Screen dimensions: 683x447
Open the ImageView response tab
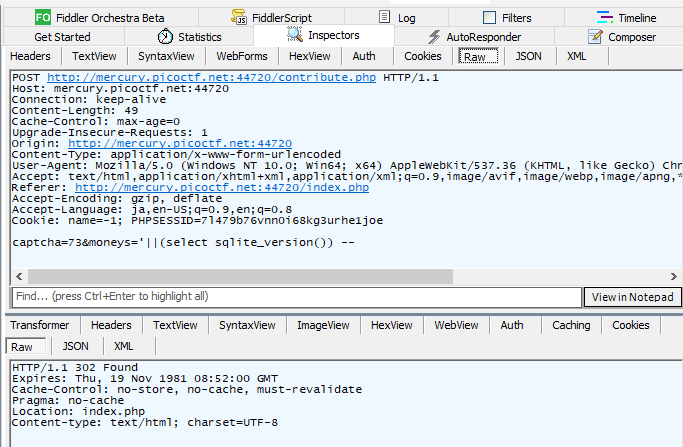pos(323,325)
